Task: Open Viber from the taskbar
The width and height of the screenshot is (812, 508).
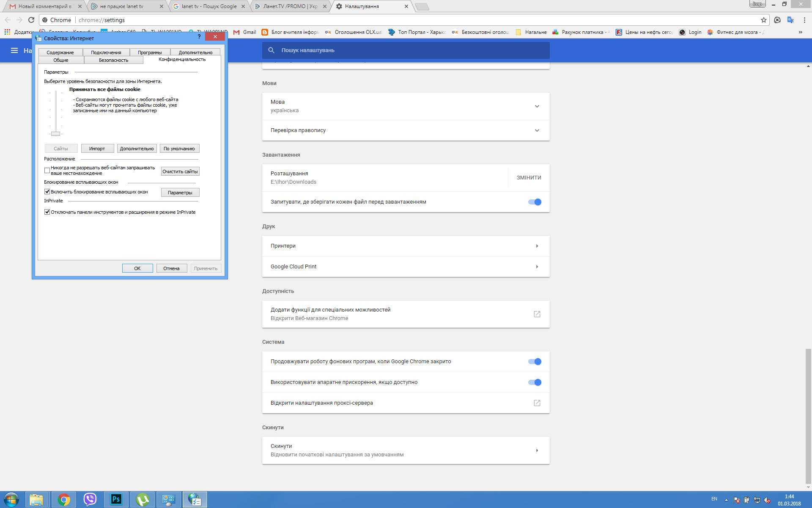Action: 90,500
